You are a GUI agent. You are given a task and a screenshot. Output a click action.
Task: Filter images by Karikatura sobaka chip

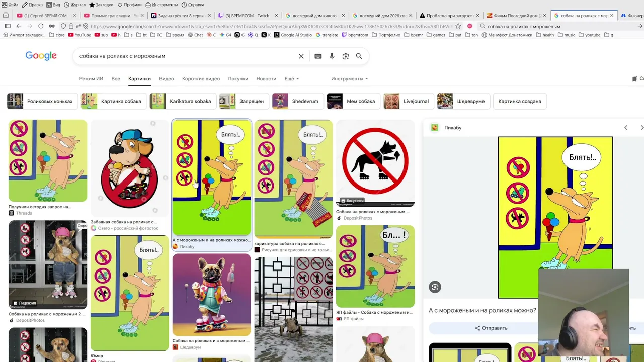point(183,101)
